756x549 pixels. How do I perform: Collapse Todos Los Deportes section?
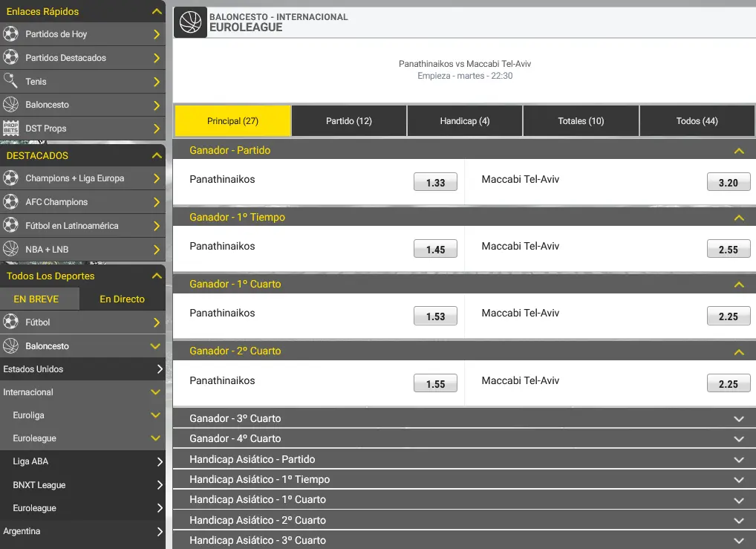tap(157, 276)
